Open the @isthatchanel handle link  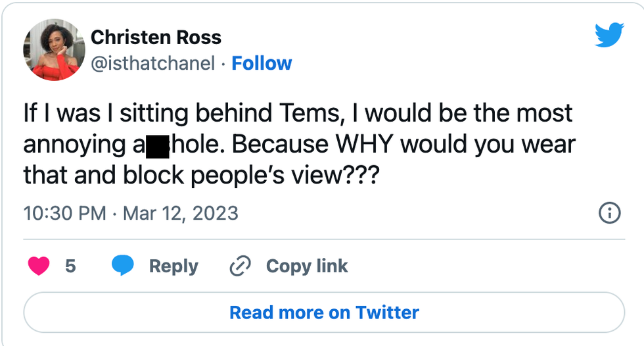tap(152, 63)
